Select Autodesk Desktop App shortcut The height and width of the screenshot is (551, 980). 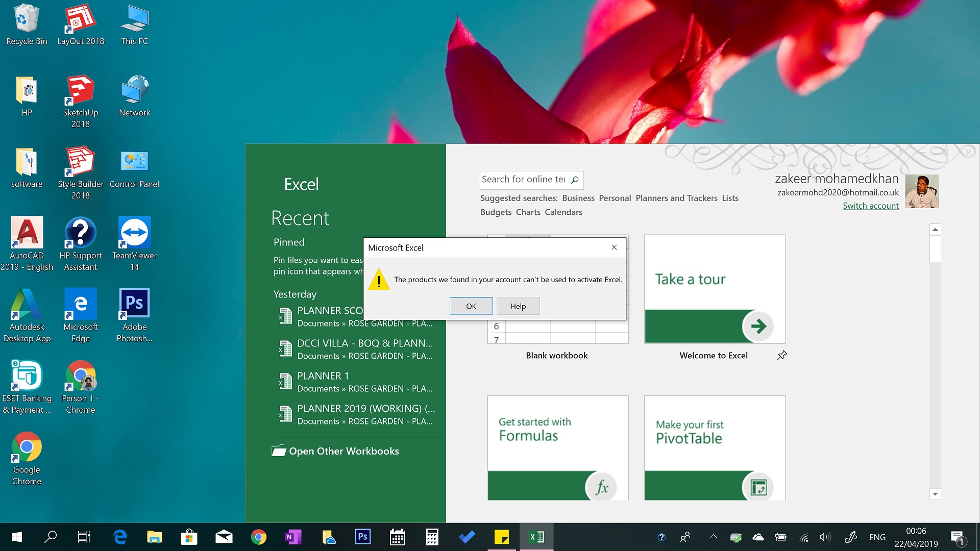pyautogui.click(x=27, y=315)
